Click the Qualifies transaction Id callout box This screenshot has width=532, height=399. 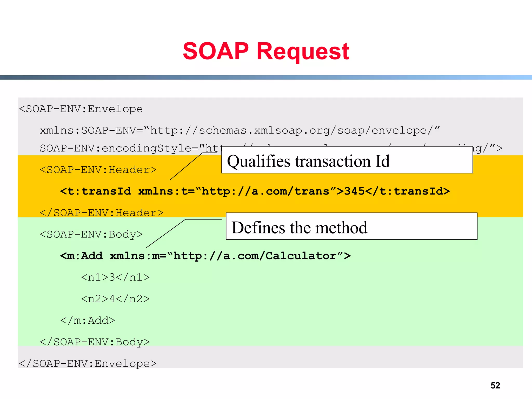coord(347,160)
